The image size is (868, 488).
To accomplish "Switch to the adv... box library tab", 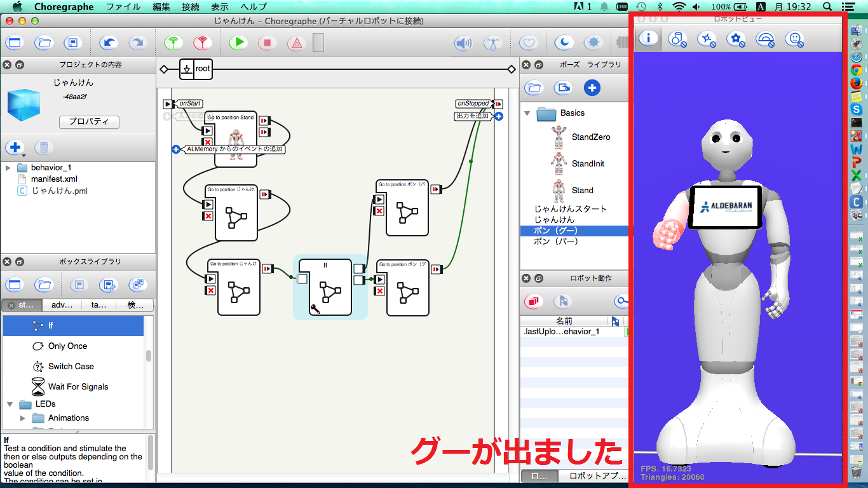I will tap(62, 305).
